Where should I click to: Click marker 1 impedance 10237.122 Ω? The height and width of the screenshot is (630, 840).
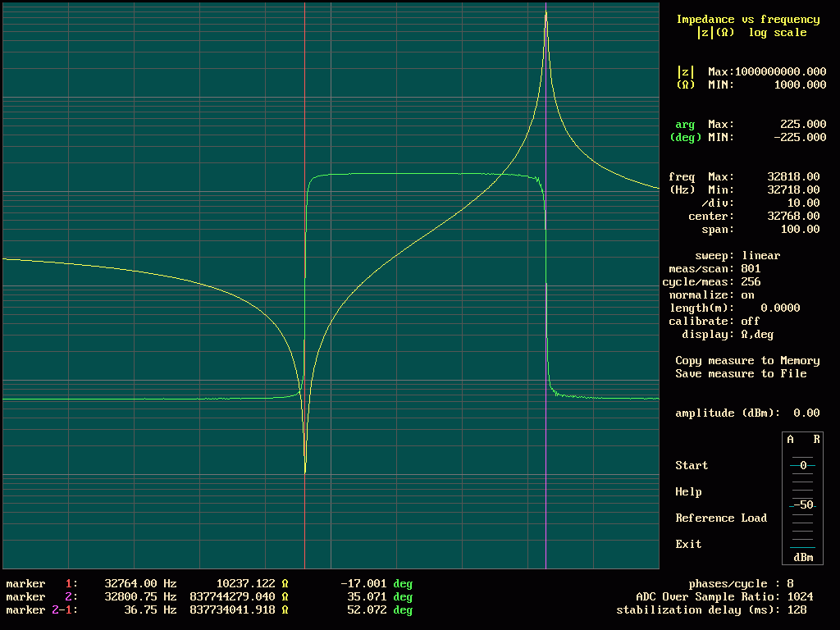tap(253, 583)
